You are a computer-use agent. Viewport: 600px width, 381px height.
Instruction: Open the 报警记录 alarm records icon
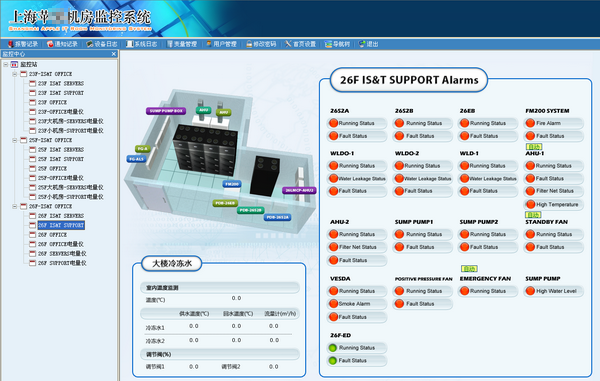point(11,44)
